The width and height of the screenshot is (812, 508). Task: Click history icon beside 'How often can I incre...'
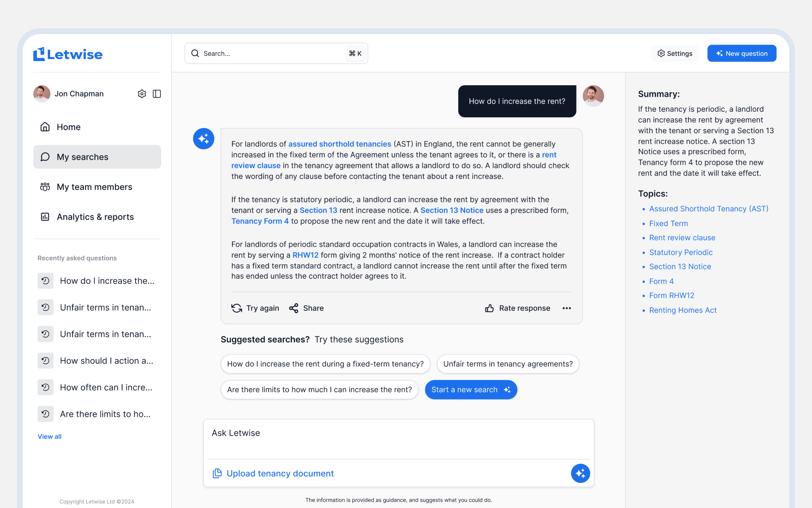(x=45, y=387)
